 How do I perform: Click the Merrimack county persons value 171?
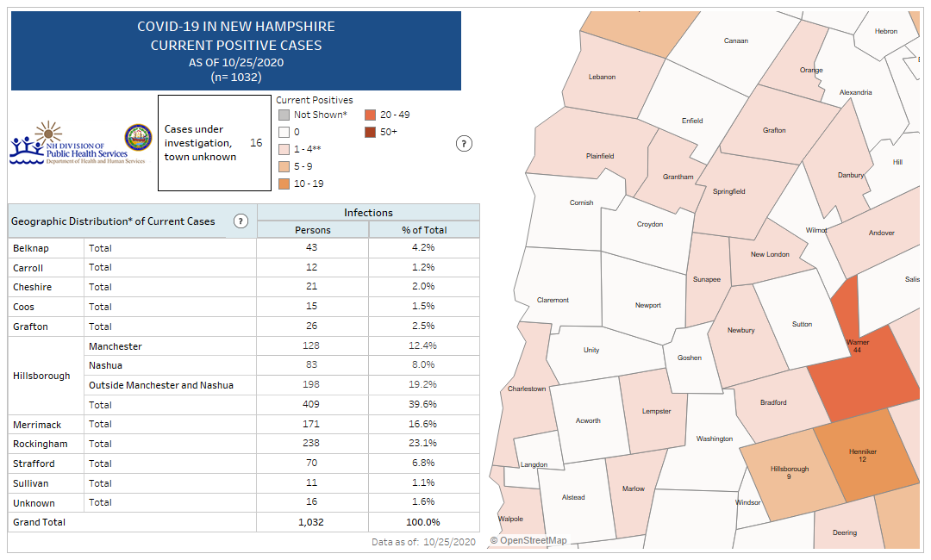pyautogui.click(x=312, y=424)
